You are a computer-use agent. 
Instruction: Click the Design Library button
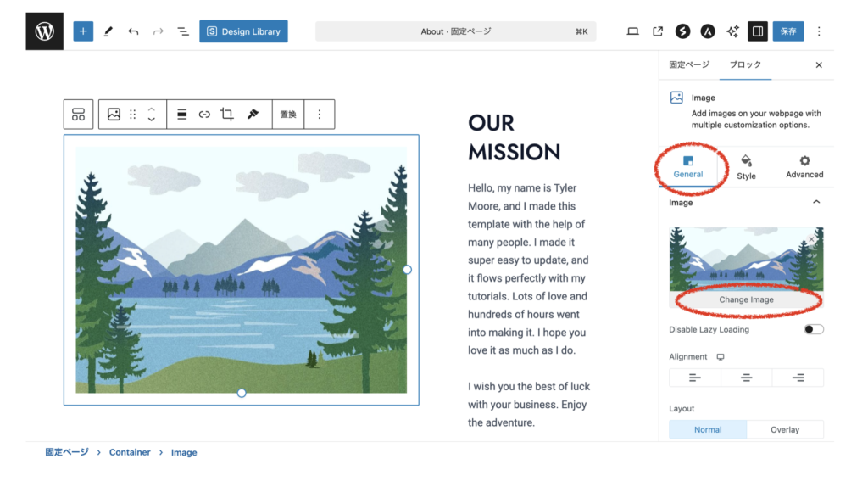pyautogui.click(x=244, y=31)
